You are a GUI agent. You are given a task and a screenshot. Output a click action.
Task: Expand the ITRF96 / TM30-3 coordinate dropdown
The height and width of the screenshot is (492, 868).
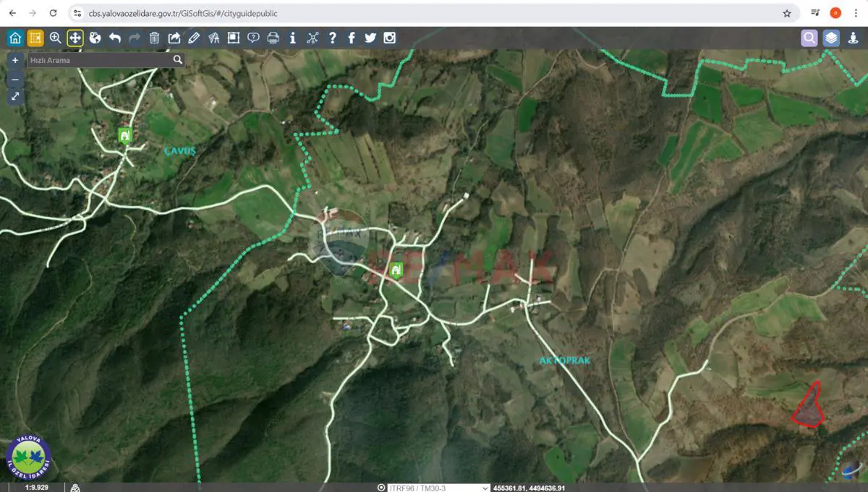439,488
